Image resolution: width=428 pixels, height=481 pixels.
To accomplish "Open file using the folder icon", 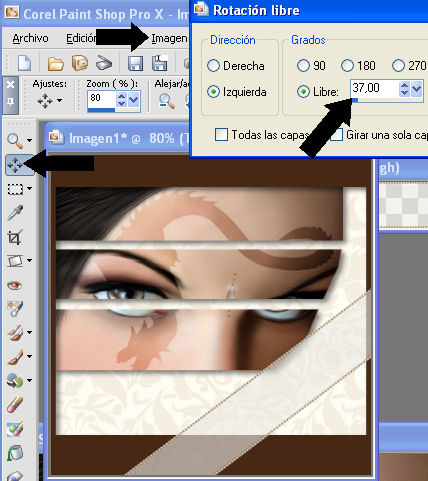I will point(56,63).
